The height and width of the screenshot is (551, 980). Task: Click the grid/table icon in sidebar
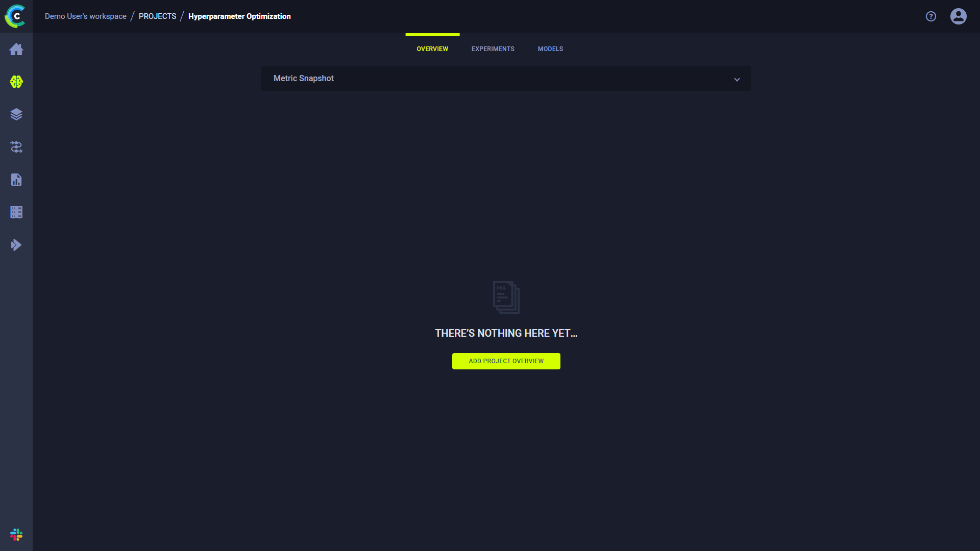16,213
